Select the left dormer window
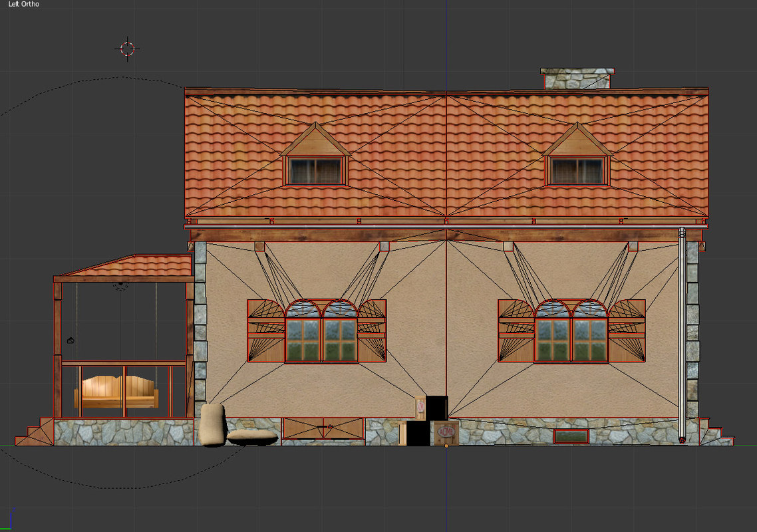Viewport: 757px width, 532px height. (x=316, y=170)
